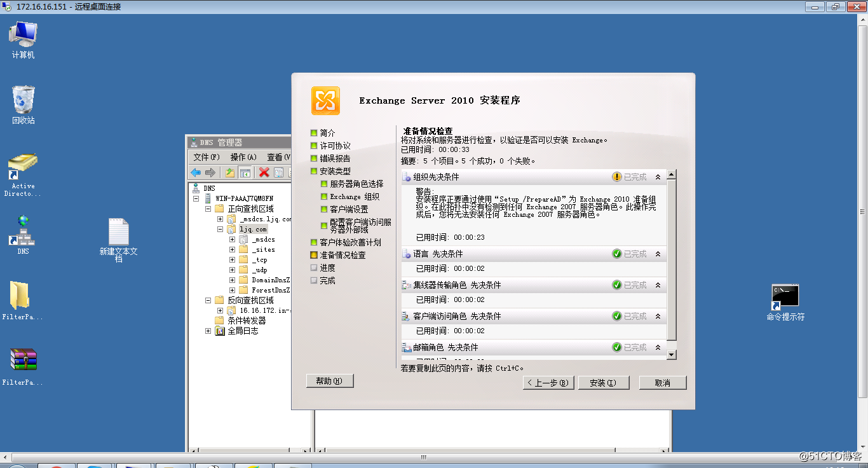Click the 取消 cancel button

coord(663,383)
